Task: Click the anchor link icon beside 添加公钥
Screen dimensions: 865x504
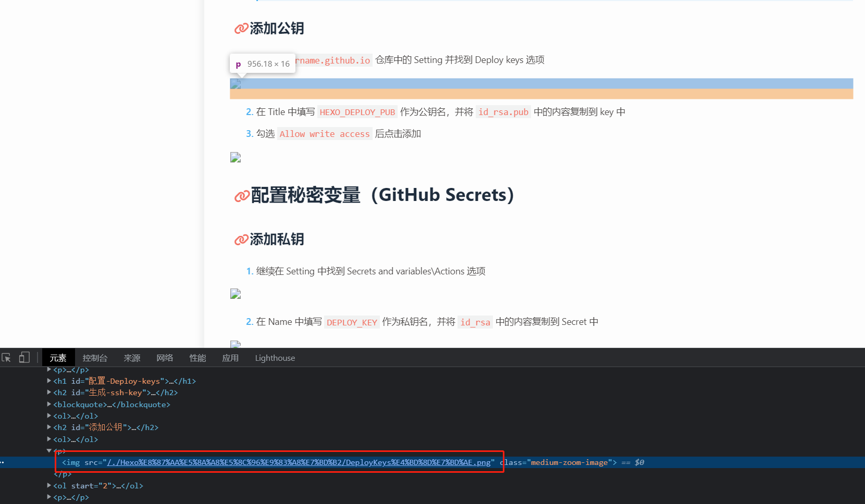Action: click(x=240, y=28)
